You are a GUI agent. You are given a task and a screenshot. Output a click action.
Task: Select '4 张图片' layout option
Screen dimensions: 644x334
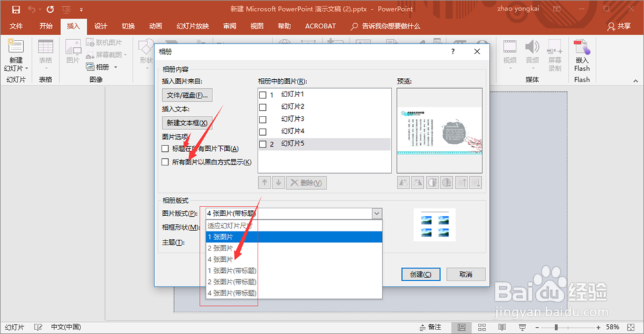click(294, 259)
